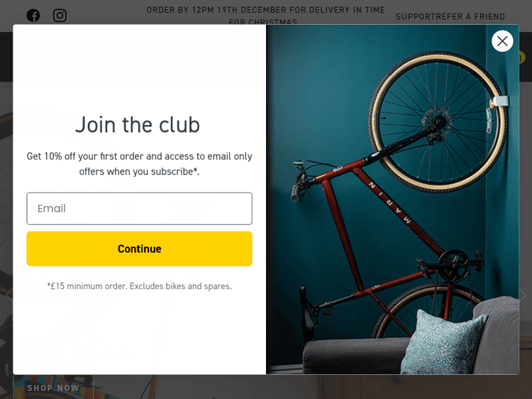Open the Facebook page icon
The width and height of the screenshot is (532, 399).
(x=33, y=16)
